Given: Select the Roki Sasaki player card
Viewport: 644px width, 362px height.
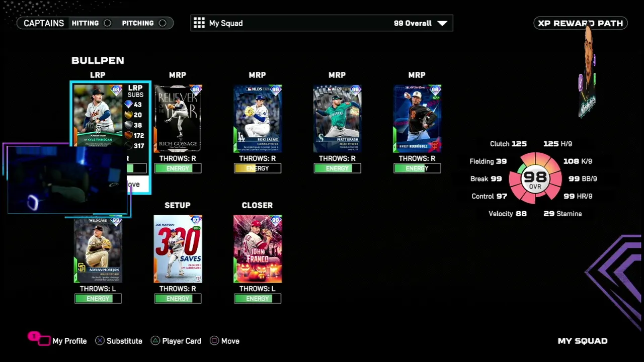Looking at the screenshot, I should (257, 119).
